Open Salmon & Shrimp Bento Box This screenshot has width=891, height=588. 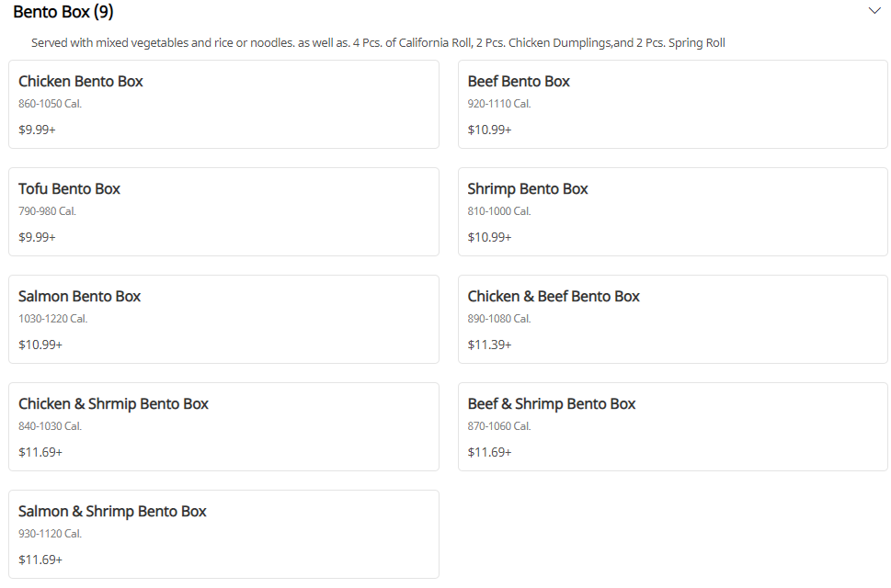223,534
